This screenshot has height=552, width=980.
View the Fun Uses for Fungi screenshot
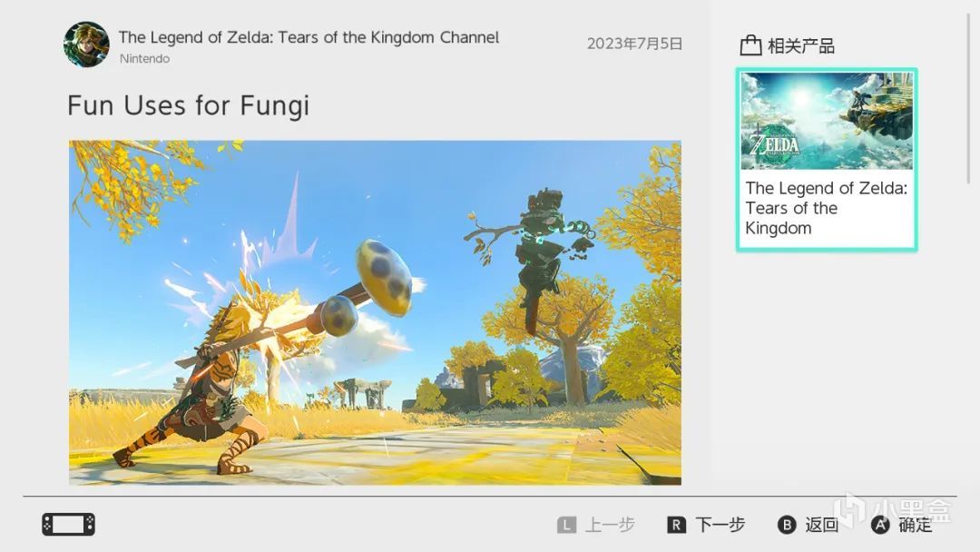pos(375,312)
